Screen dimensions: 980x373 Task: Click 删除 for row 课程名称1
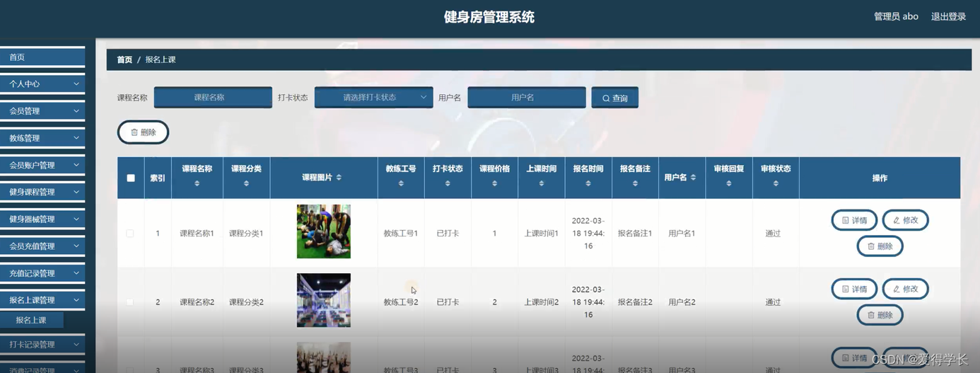(x=880, y=246)
